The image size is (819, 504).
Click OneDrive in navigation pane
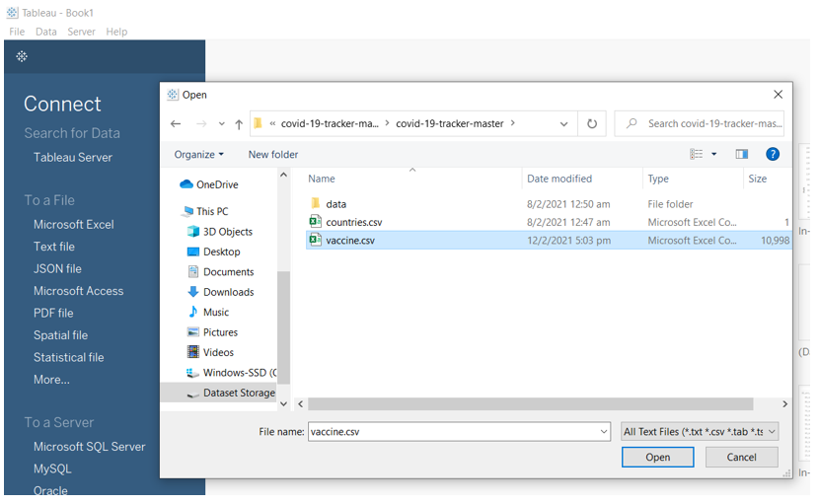pos(216,184)
